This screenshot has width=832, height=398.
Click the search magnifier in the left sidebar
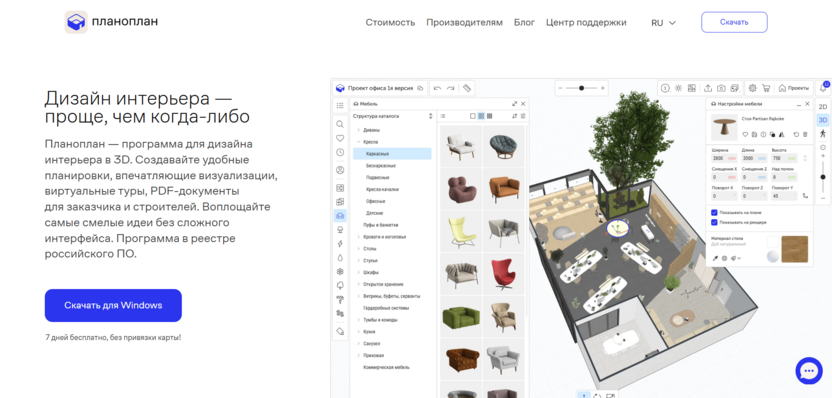(340, 124)
